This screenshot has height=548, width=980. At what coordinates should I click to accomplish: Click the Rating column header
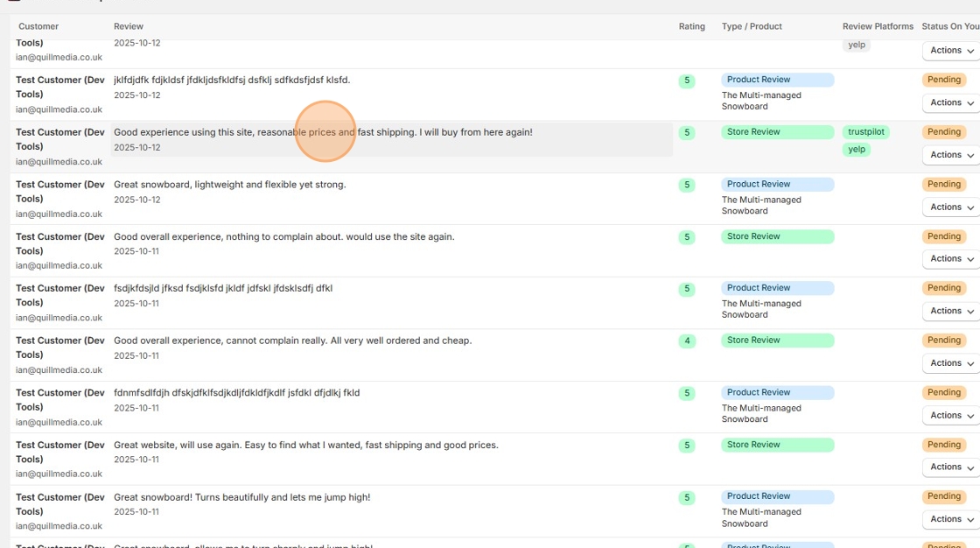(692, 26)
